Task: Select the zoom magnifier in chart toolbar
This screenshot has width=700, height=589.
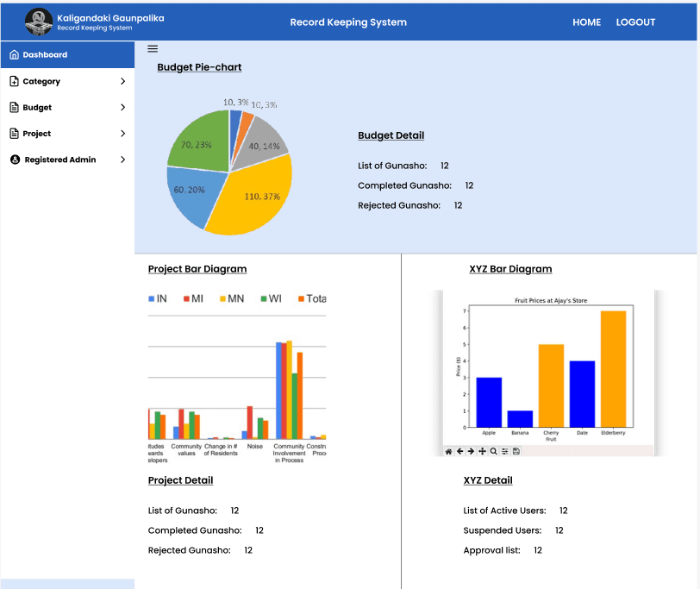Action: pos(493,451)
